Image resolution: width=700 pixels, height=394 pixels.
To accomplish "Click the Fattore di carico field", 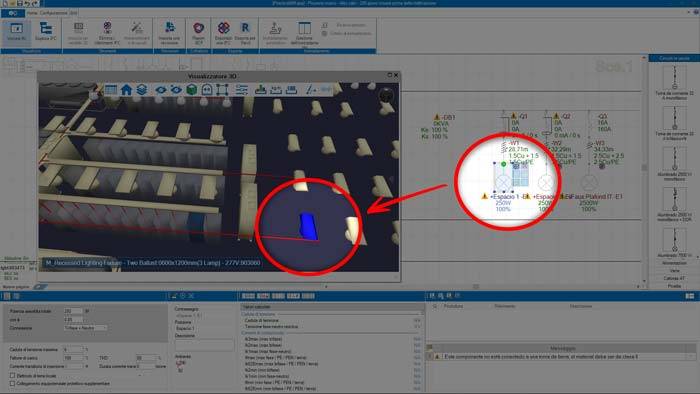I will pyautogui.click(x=73, y=358).
